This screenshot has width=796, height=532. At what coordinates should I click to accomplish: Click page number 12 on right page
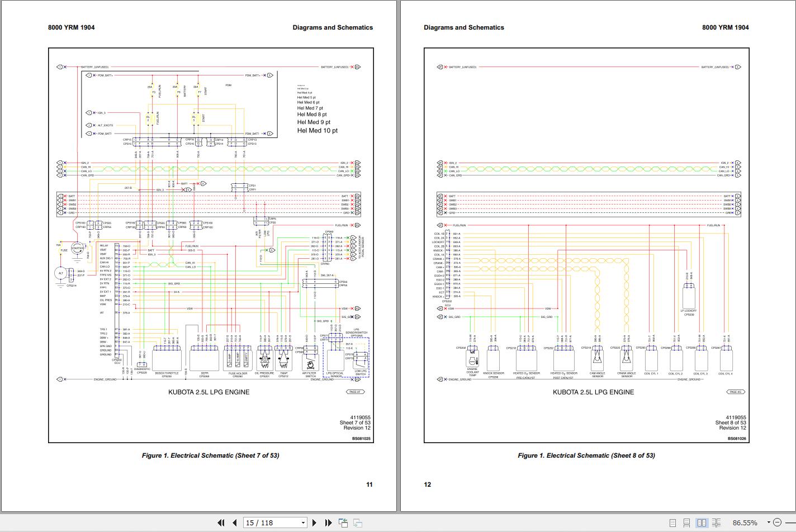428,484
